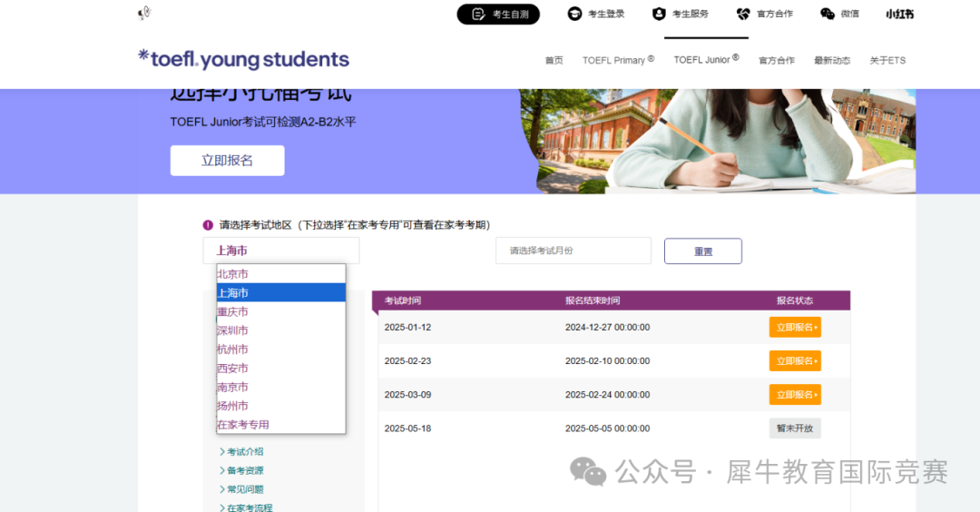Open 官方合作 in the main navigation
This screenshot has width=980, height=512.
[x=776, y=60]
